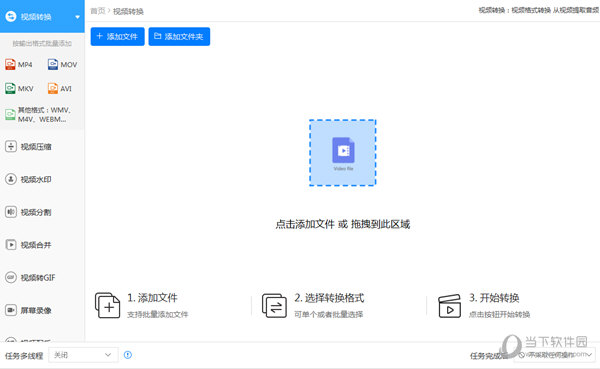Image resolution: width=600 pixels, height=369 pixels.
Task: Click 视频转换 in the breadcrumb
Action: click(128, 11)
